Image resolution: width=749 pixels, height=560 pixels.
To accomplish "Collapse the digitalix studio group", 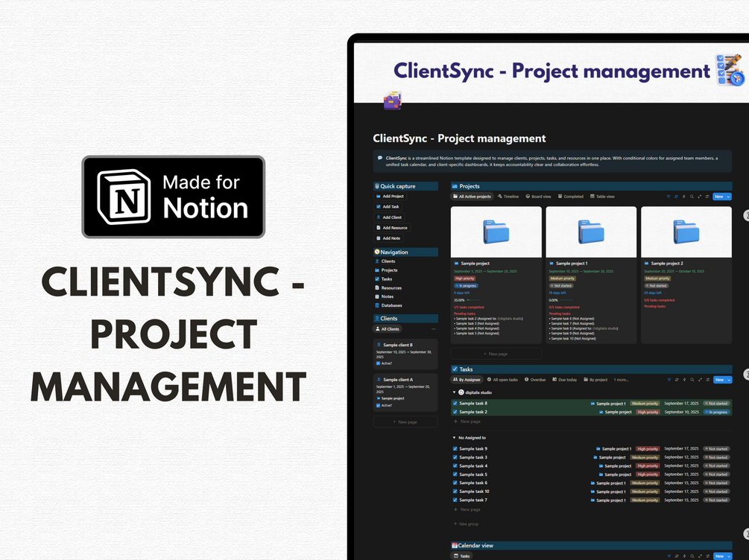I will [454, 392].
